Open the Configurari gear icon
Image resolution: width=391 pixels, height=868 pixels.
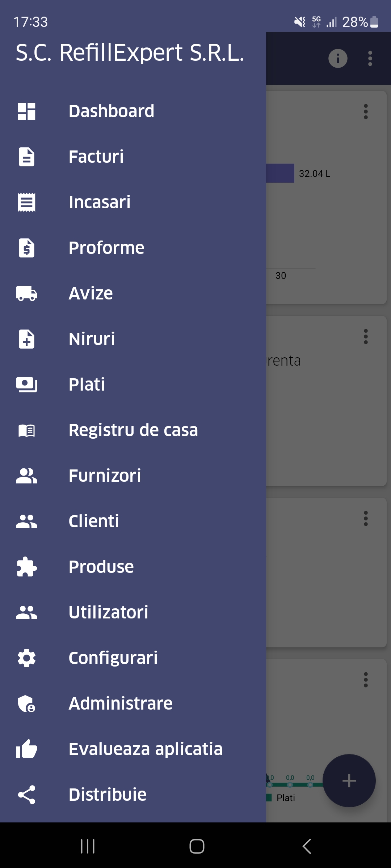(x=26, y=658)
